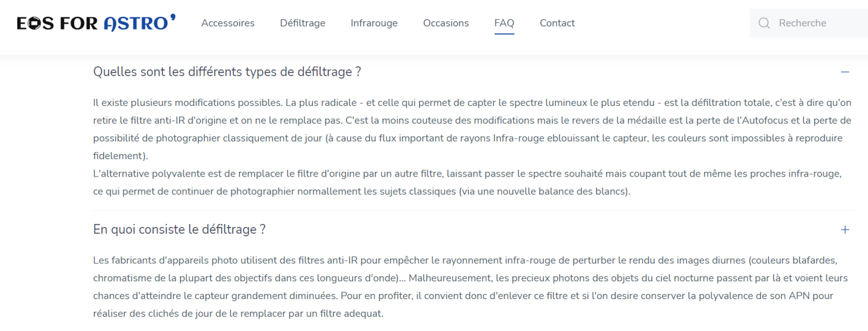
Task: Open the Accessoires menu item
Action: pos(228,23)
